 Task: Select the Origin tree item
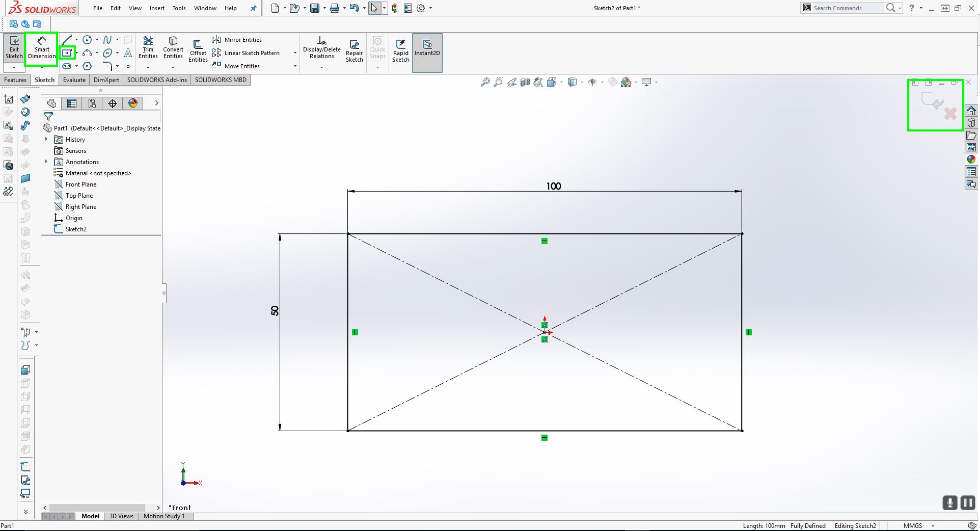[68, 218]
